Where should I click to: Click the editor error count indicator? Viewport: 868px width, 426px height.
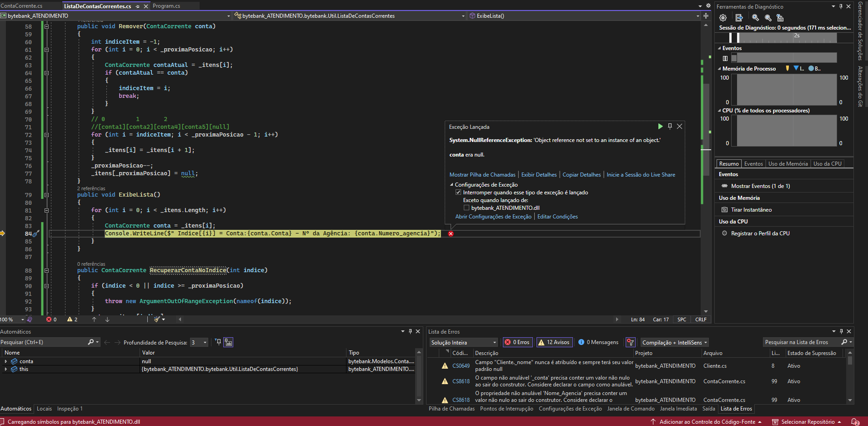click(51, 319)
